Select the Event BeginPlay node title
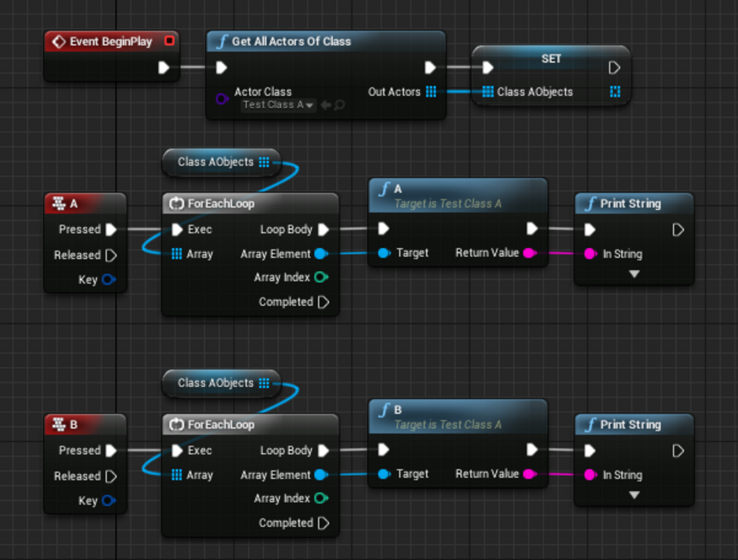 [x=111, y=41]
